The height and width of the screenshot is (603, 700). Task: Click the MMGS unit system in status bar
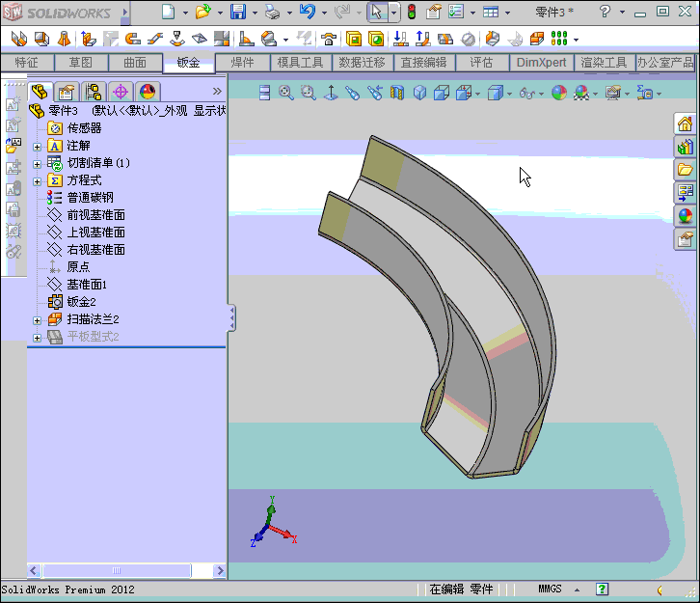(550, 589)
